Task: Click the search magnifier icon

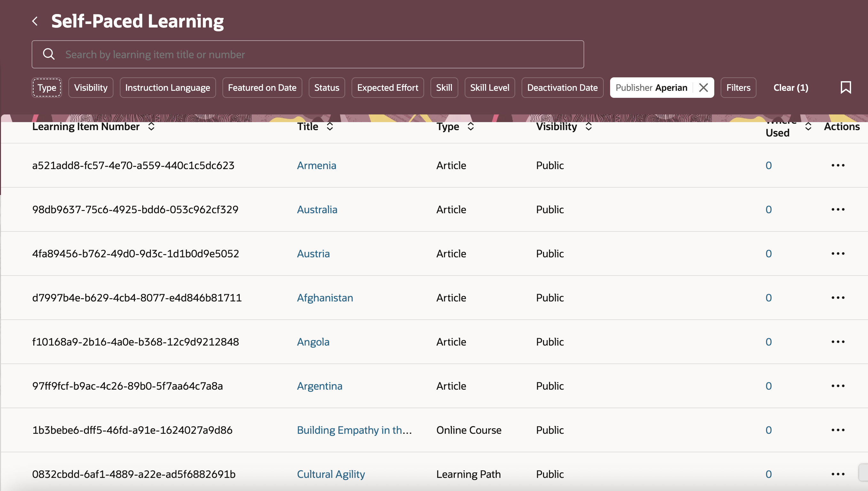Action: (x=49, y=54)
